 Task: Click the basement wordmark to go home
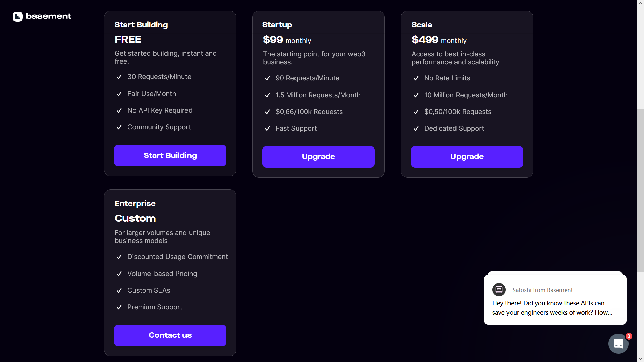pyautogui.click(x=48, y=16)
